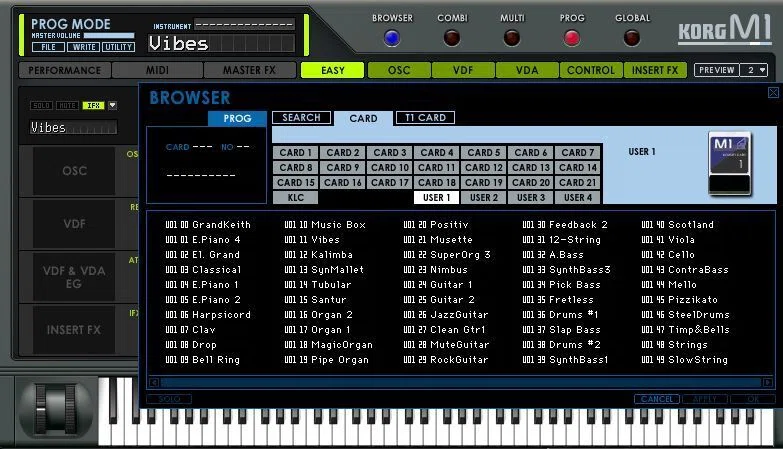This screenshot has width=783, height=449.
Task: Select CARD 18 bank button
Action: pos(436,182)
